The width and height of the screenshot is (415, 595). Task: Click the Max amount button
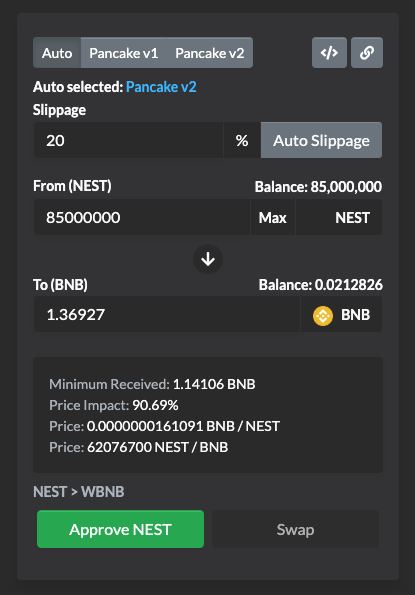point(272,217)
